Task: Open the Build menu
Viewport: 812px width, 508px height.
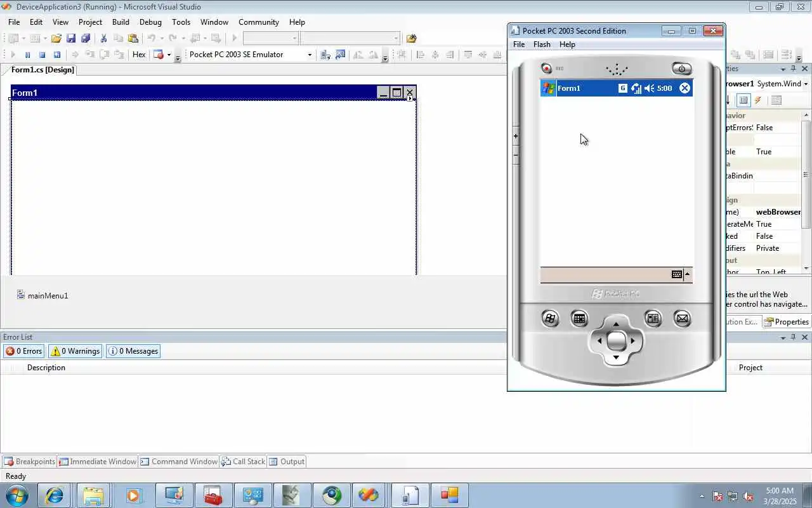Action: [x=121, y=22]
